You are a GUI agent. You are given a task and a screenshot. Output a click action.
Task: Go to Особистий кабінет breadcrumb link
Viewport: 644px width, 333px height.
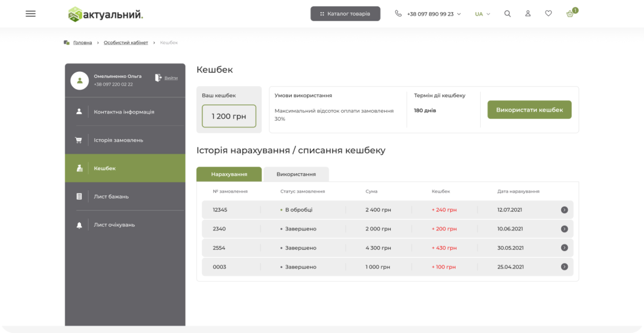pos(126,43)
